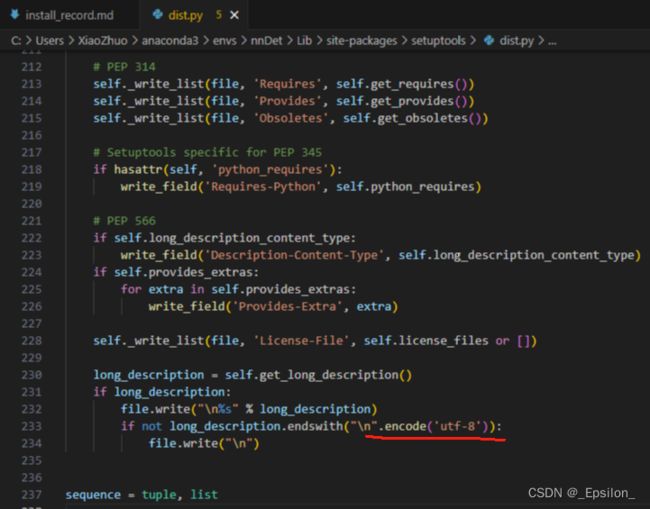Click the 'Provides' string on line 214

click(288, 101)
